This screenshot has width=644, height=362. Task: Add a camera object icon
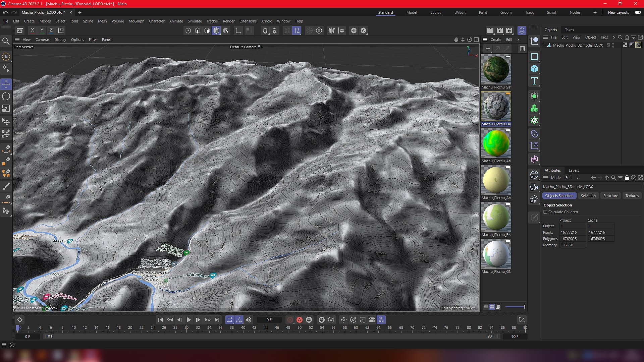tap(534, 187)
